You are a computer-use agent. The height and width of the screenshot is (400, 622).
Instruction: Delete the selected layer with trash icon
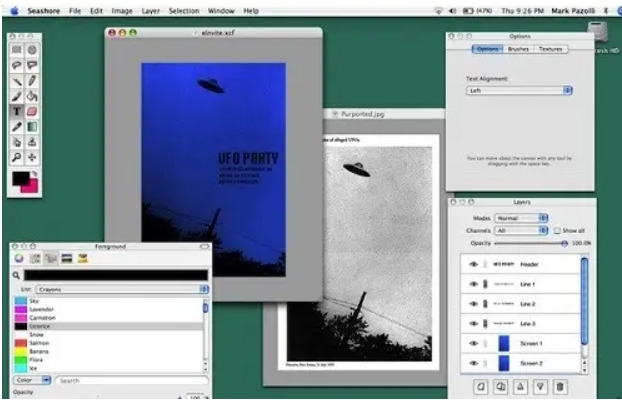pos(560,387)
